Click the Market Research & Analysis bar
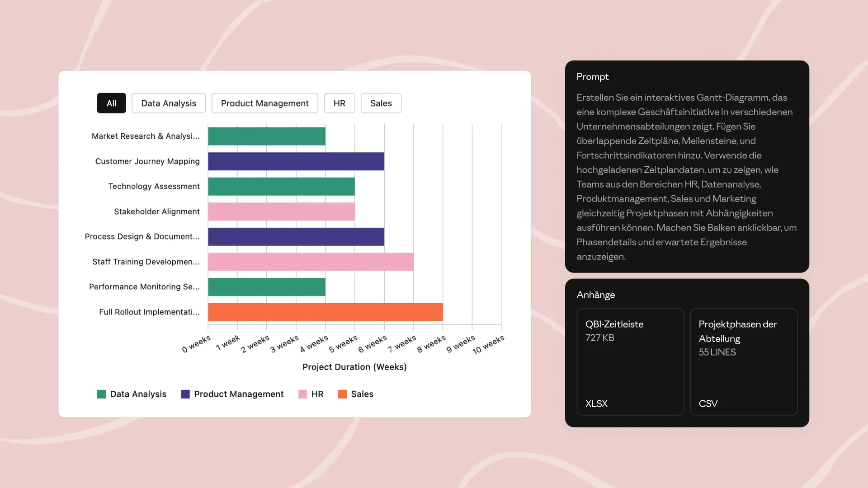868x488 pixels. [x=266, y=136]
